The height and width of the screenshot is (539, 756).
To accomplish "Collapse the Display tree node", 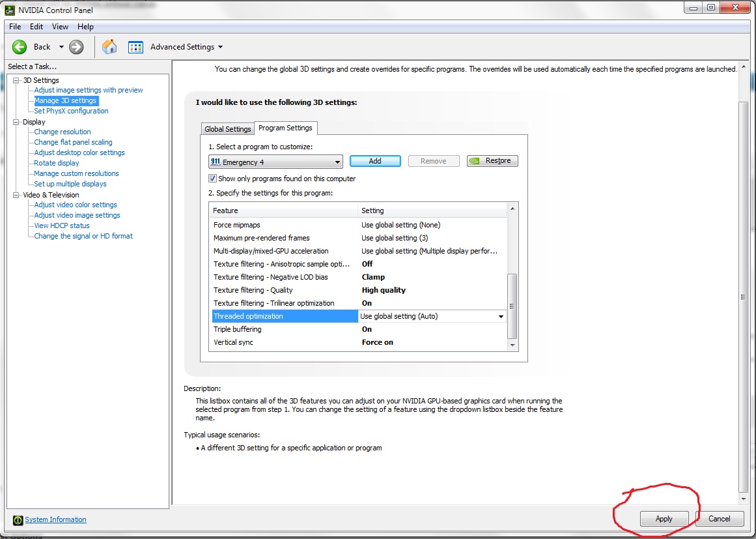I will [x=16, y=122].
